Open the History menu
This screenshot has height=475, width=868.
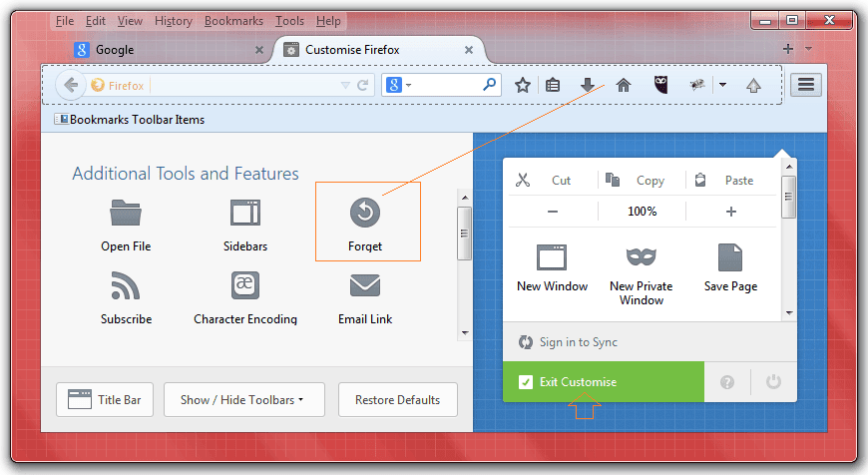[174, 21]
